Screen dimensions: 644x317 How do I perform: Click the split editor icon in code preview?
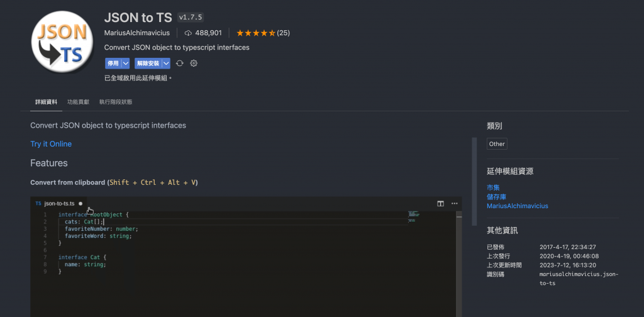[x=440, y=203]
